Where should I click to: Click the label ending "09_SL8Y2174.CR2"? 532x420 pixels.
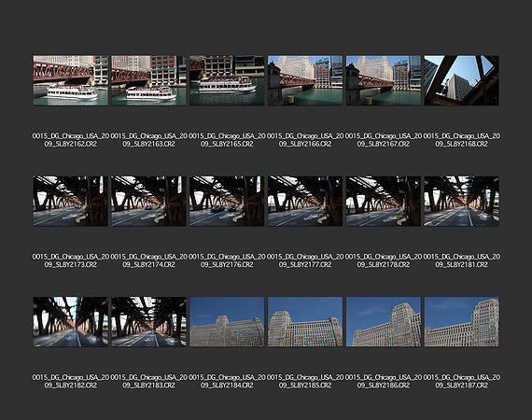[x=149, y=260]
